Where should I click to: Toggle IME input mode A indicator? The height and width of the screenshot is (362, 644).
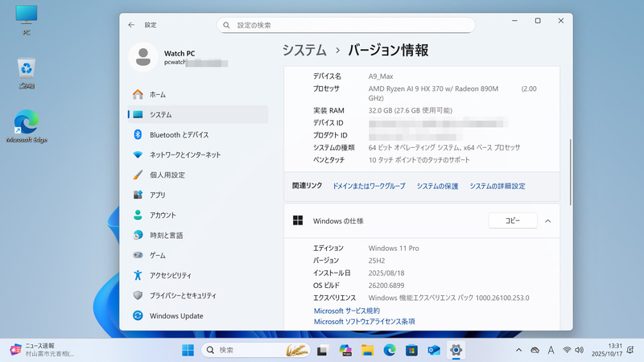point(551,350)
